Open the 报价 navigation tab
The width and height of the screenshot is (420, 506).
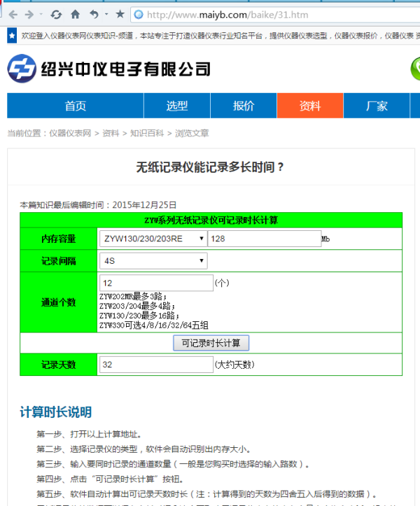(244, 106)
